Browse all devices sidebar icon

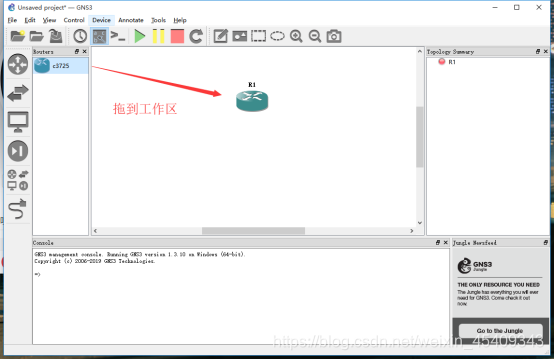point(18,180)
